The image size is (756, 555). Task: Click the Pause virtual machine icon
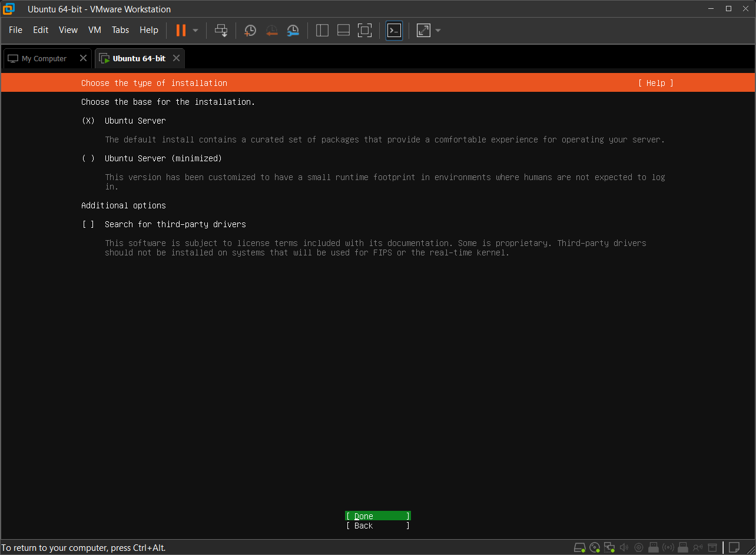(181, 30)
